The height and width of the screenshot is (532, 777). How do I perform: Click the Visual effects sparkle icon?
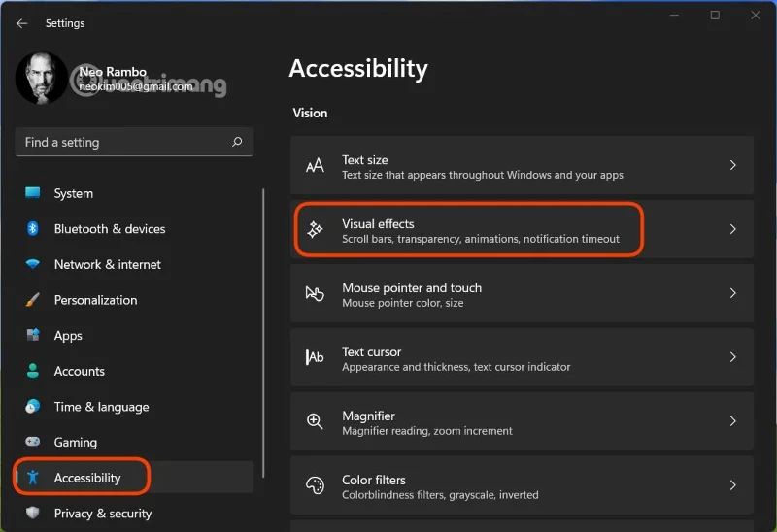click(315, 229)
